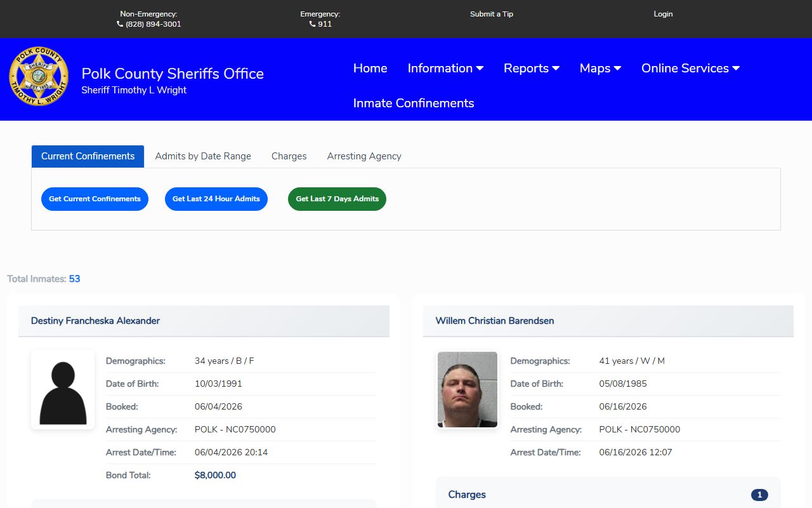Viewport: 812px width, 508px height.
Task: Expand the Information dropdown menu
Action: (x=445, y=68)
